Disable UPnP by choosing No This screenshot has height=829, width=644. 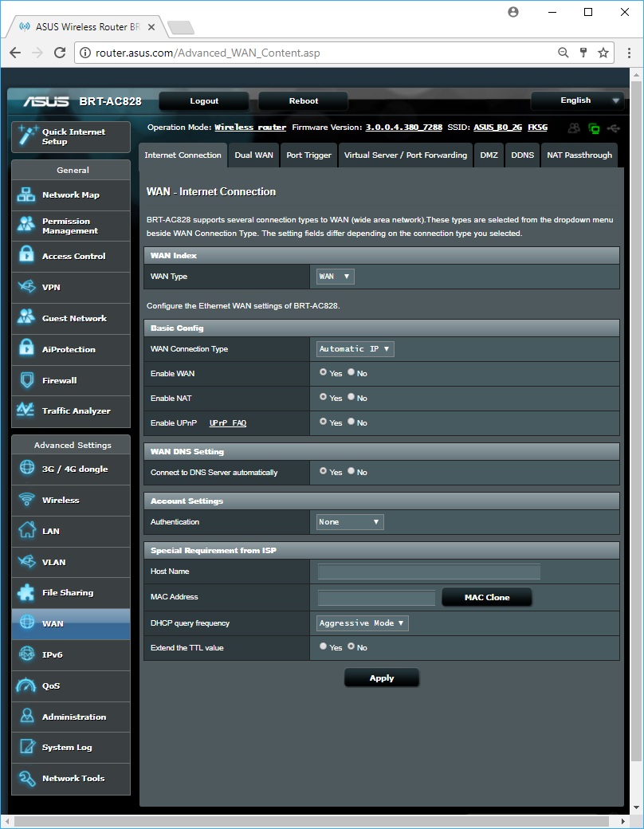[351, 422]
